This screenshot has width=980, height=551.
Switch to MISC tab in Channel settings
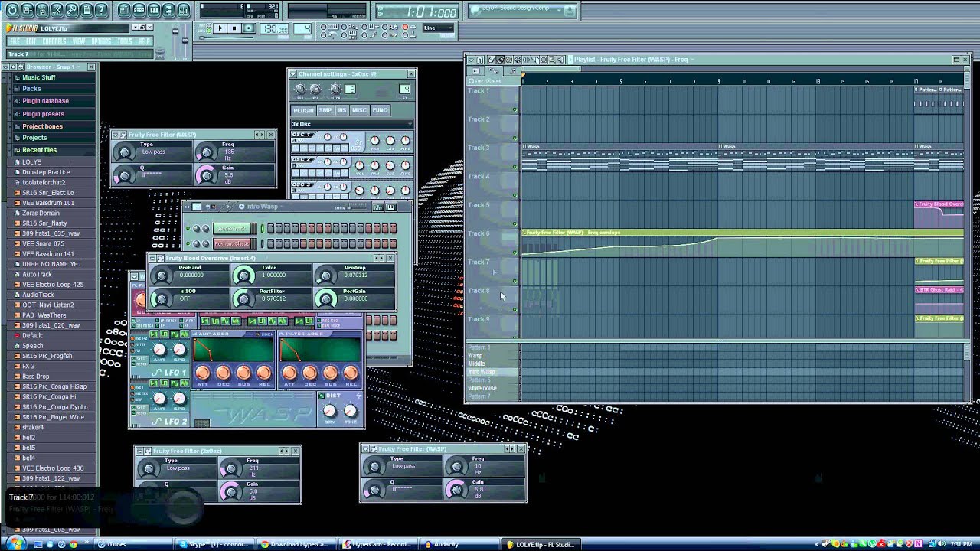tap(359, 110)
